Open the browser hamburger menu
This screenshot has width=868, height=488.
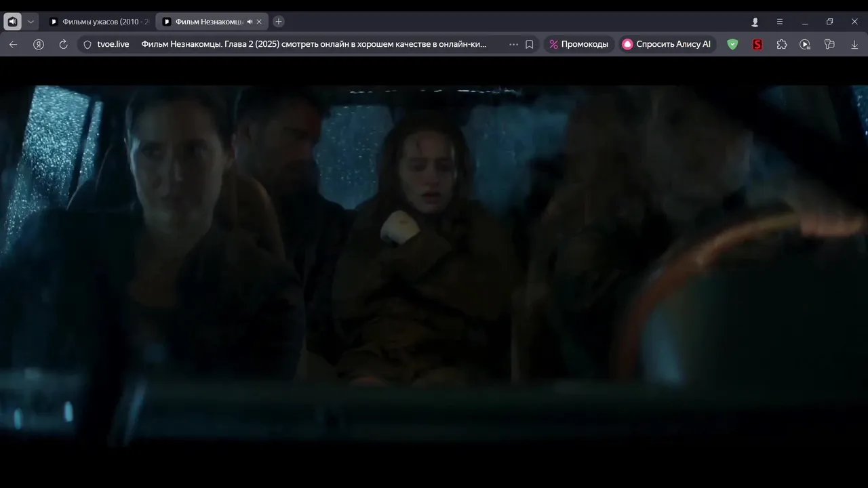pyautogui.click(x=780, y=22)
